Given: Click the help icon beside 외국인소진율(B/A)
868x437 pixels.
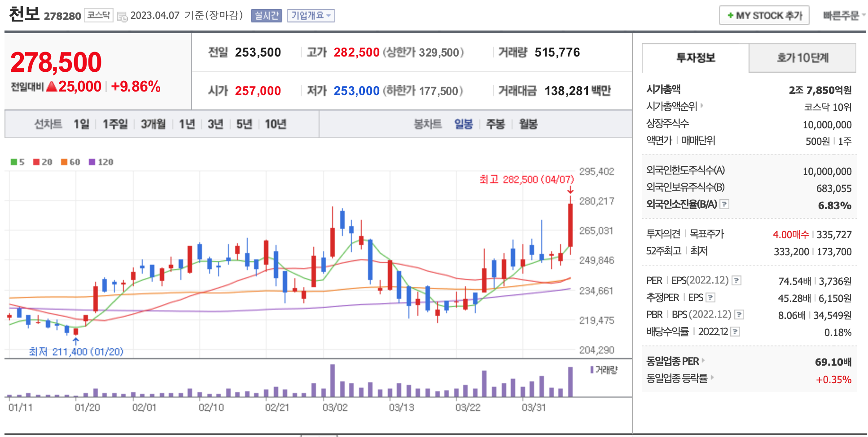Looking at the screenshot, I should point(724,205).
